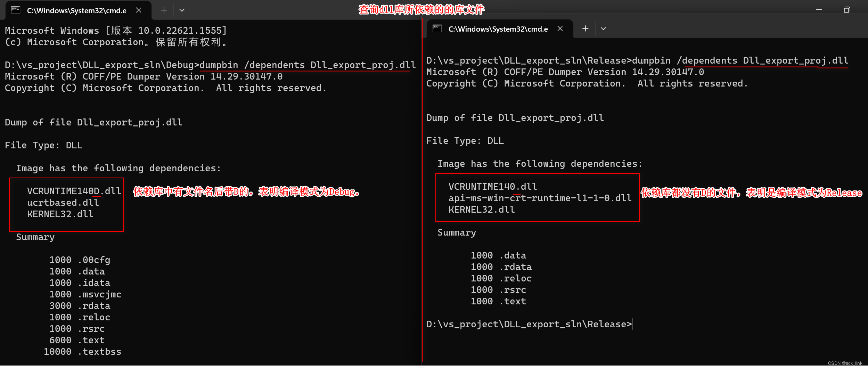
Task: Click VCRUNTIME140D.dll in Debug output
Action: pyautogui.click(x=74, y=191)
